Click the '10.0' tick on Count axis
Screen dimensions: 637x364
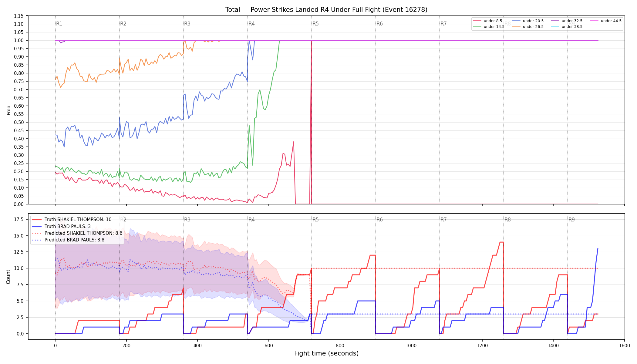point(19,268)
